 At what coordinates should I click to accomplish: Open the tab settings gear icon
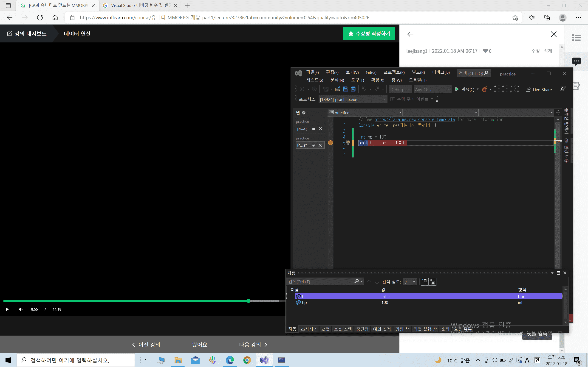(x=304, y=113)
